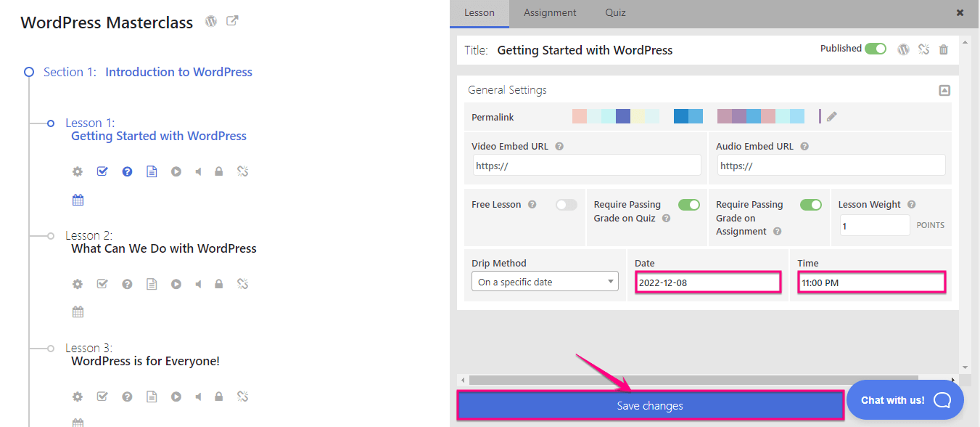The width and height of the screenshot is (980, 427).
Task: Delete lesson using trash icon
Action: (944, 49)
